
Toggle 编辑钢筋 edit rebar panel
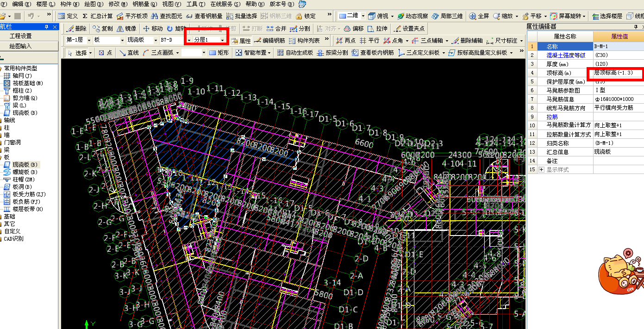pyautogui.click(x=269, y=41)
